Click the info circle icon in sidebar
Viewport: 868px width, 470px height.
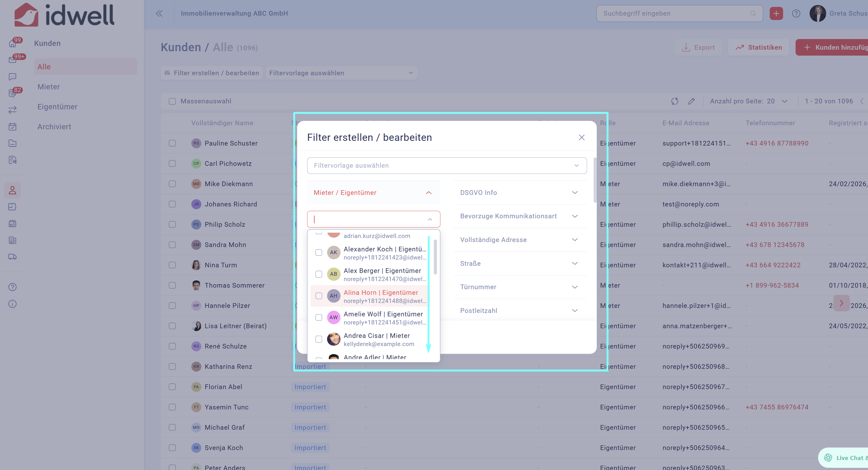(x=12, y=304)
